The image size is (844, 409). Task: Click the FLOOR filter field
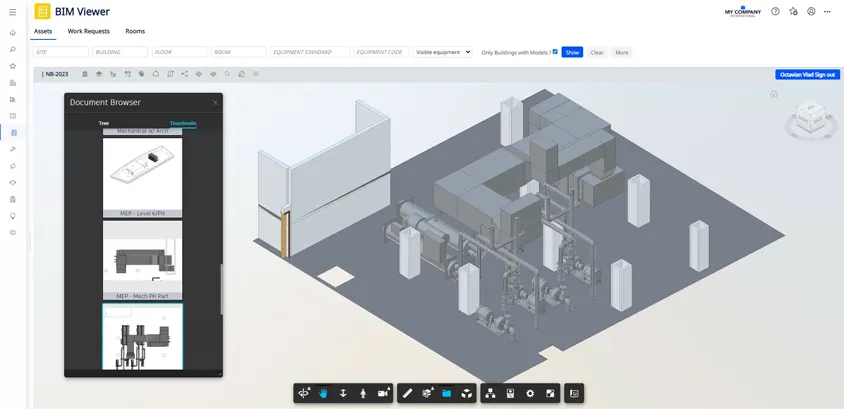tap(180, 52)
